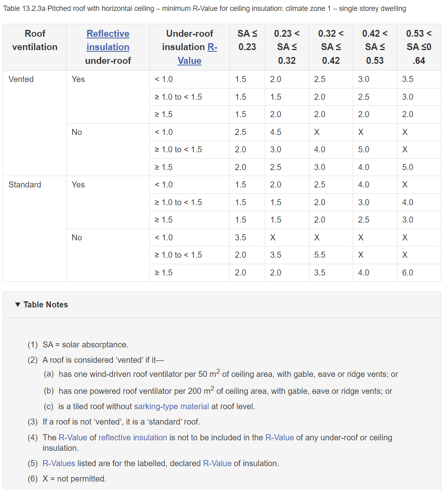This screenshot has width=448, height=490.
Task: Select the Roof ventilation column header
Action: tap(35, 40)
